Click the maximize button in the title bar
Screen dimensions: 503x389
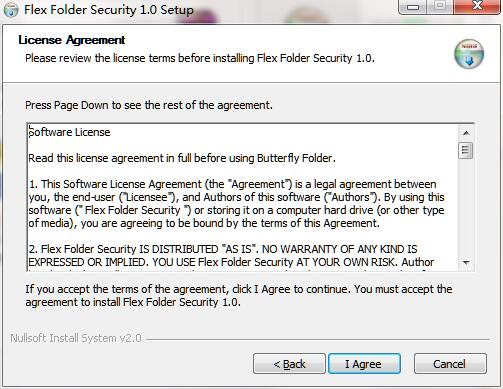440,7
